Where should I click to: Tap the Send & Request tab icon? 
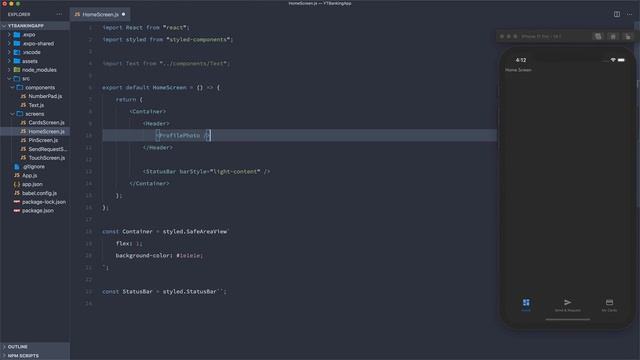[x=567, y=302]
